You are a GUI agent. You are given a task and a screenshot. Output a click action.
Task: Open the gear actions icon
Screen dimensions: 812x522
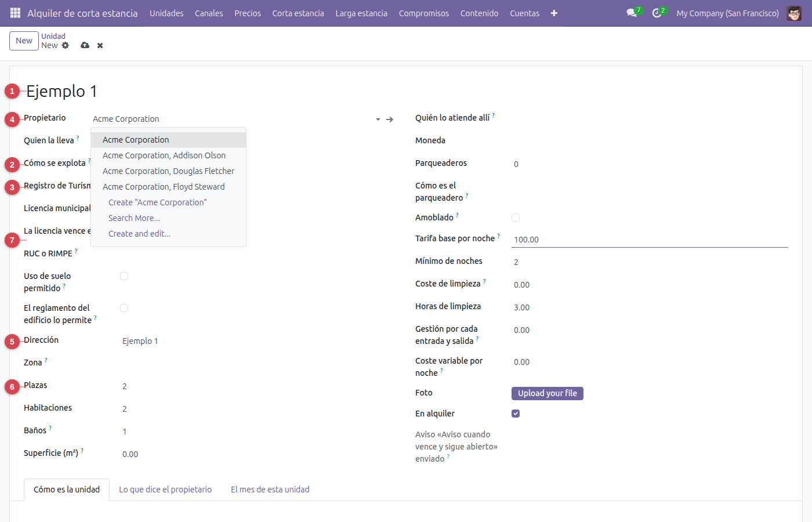tap(66, 45)
